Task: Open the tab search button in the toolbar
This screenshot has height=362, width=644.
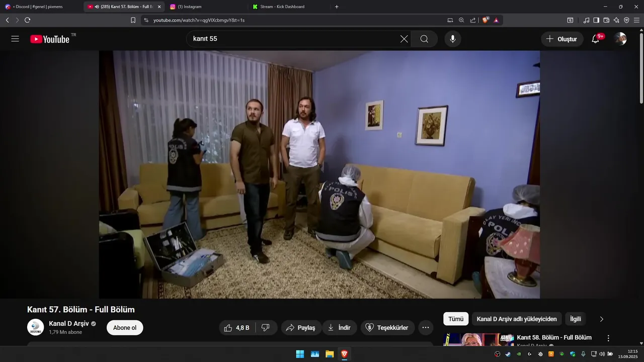Action: [x=570, y=20]
